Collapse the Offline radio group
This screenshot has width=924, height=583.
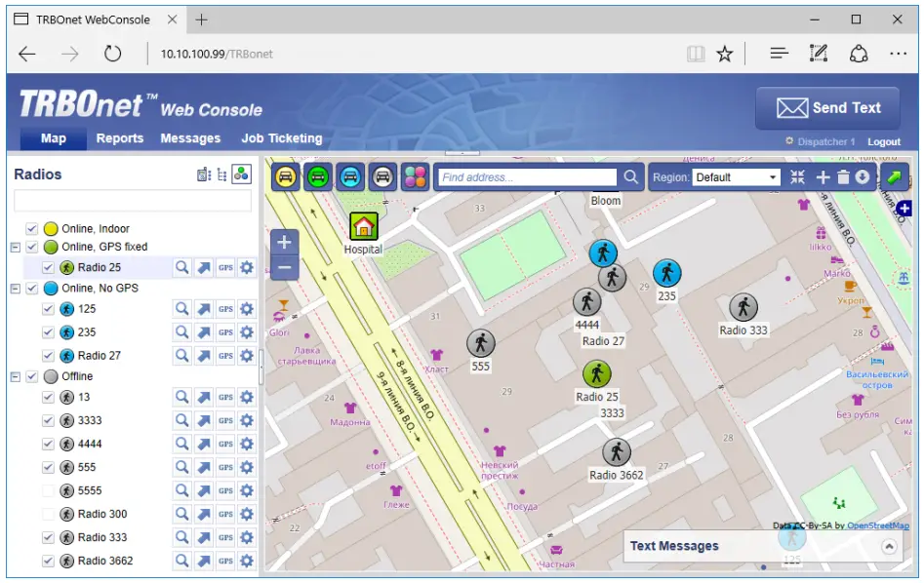[15, 376]
